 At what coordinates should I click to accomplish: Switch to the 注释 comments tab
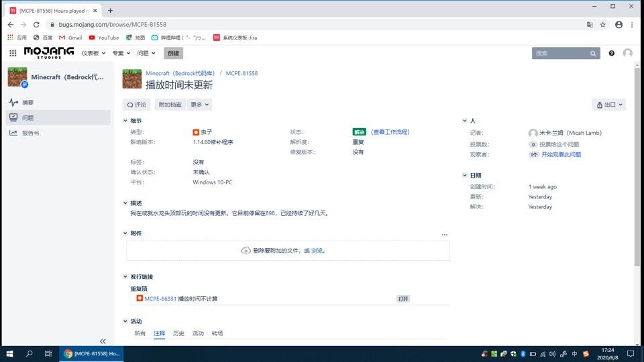coord(160,333)
